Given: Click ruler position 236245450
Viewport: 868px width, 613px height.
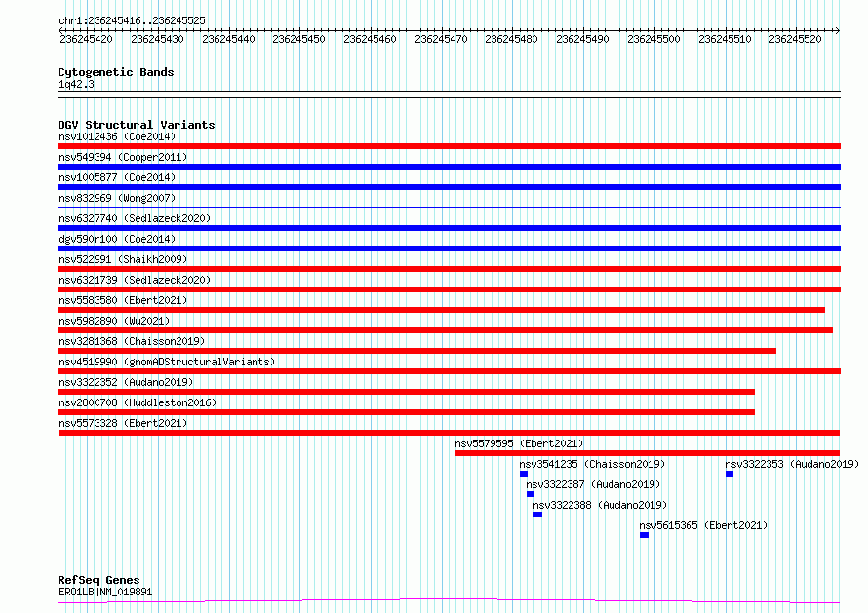Looking at the screenshot, I should [x=299, y=39].
